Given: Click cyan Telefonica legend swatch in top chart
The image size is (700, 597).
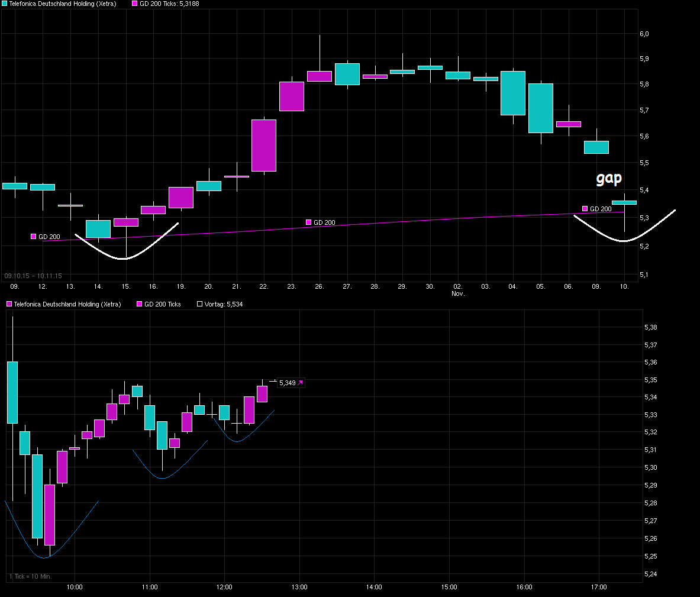Looking at the screenshot, I should click(x=5, y=4).
